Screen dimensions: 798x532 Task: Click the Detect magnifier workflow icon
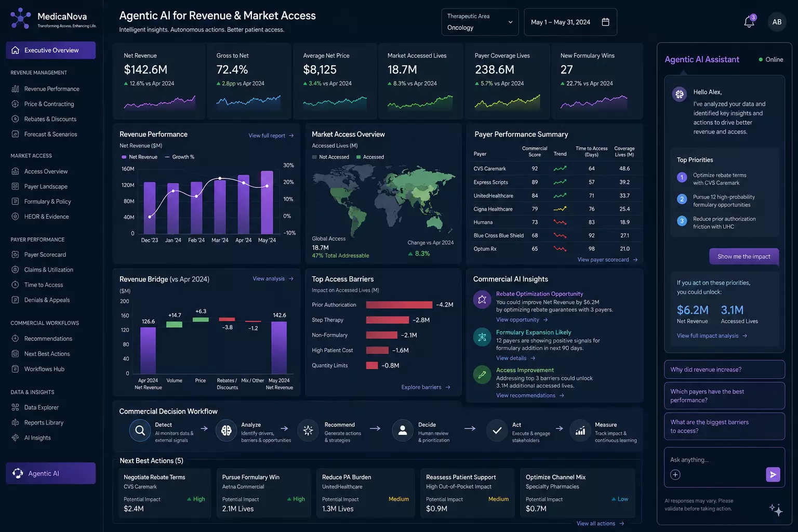140,431
